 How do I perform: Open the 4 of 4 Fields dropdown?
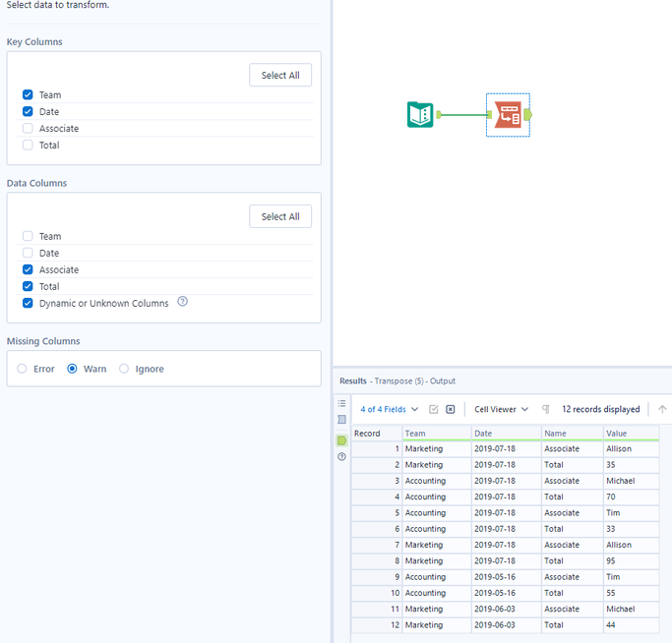coord(390,409)
